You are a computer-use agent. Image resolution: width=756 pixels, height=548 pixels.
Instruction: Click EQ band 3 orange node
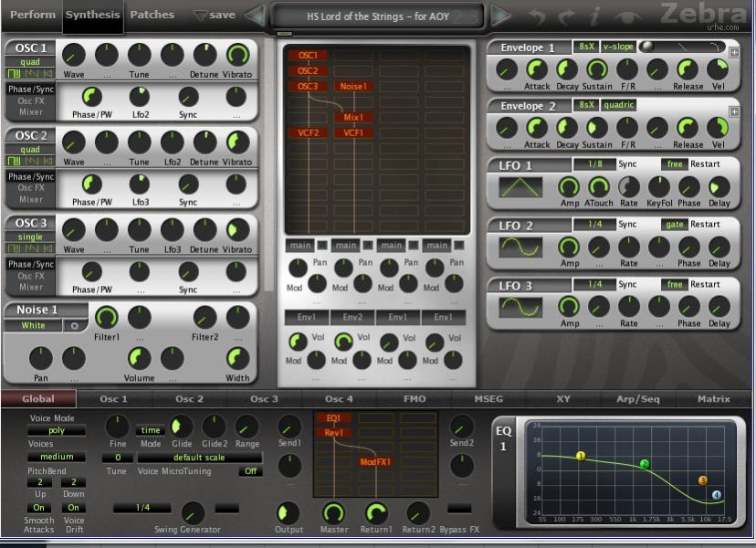tap(703, 480)
